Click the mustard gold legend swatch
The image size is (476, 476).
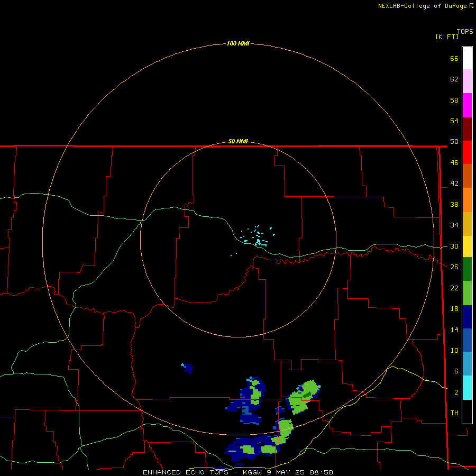pos(467,224)
